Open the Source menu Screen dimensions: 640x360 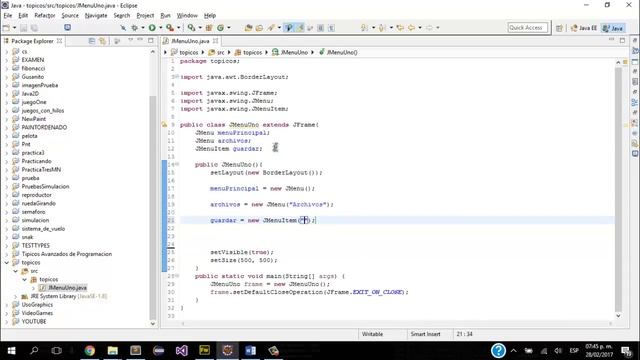pyautogui.click(x=70, y=16)
